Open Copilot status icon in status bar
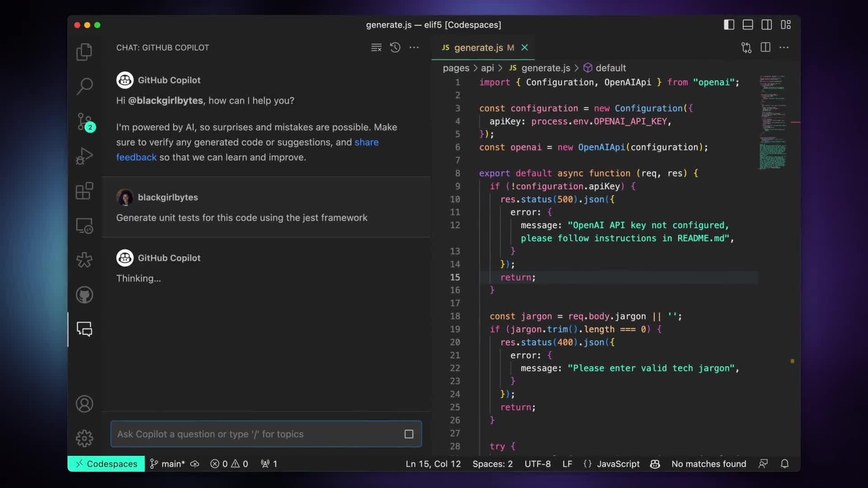 (x=655, y=464)
